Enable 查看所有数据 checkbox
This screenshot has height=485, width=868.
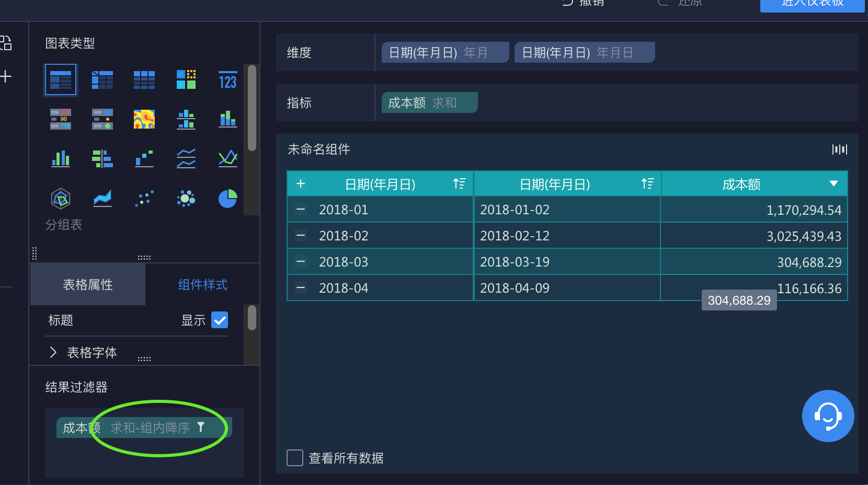pos(295,458)
